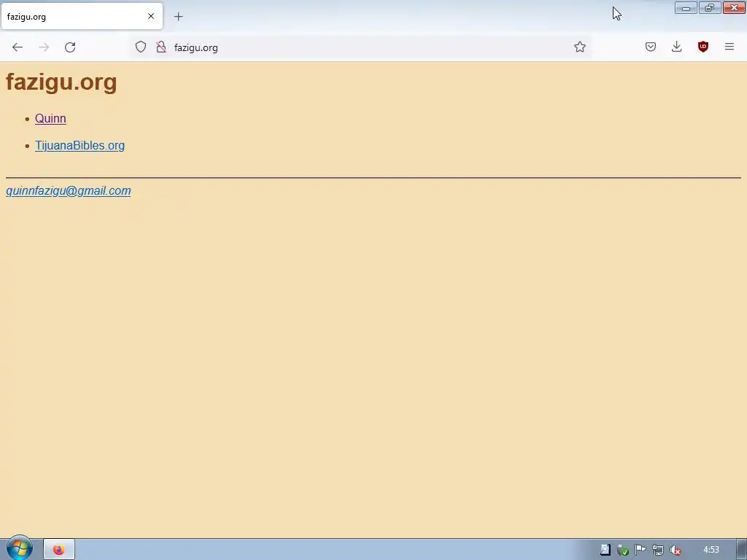Open tracking protection shield icon
Viewport: 747px width, 560px height.
(141, 47)
